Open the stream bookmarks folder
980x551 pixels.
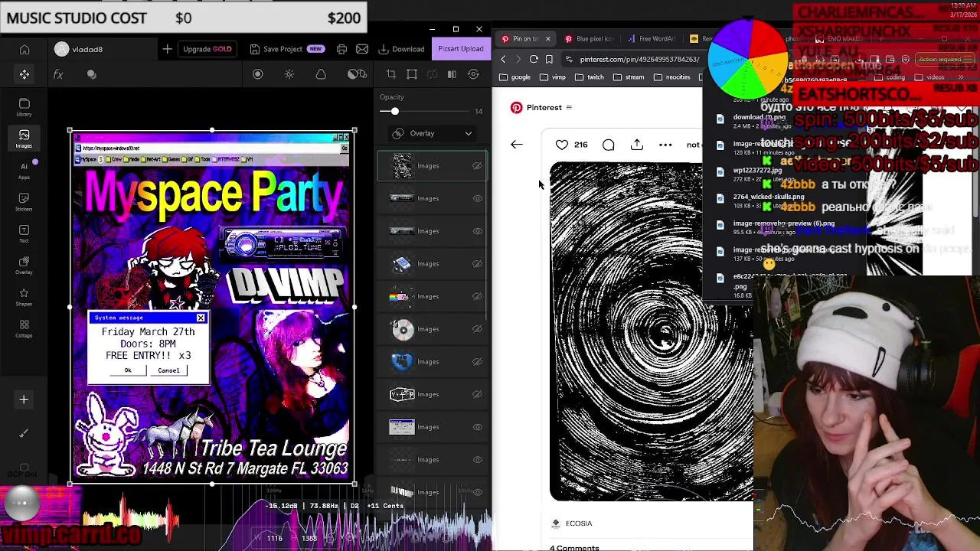[629, 77]
